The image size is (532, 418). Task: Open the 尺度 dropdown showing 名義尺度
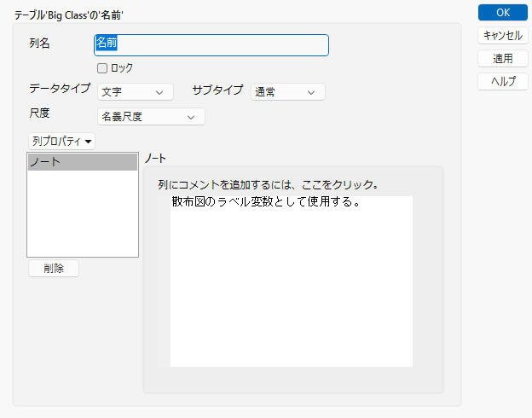tap(151, 117)
